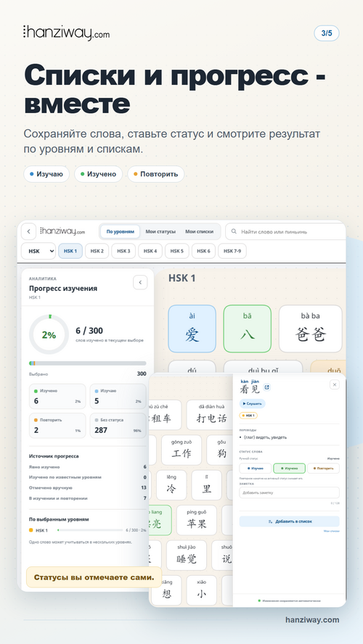Open the 睡觉 (shuì jiào) word card
363x644 pixels.
187,556
